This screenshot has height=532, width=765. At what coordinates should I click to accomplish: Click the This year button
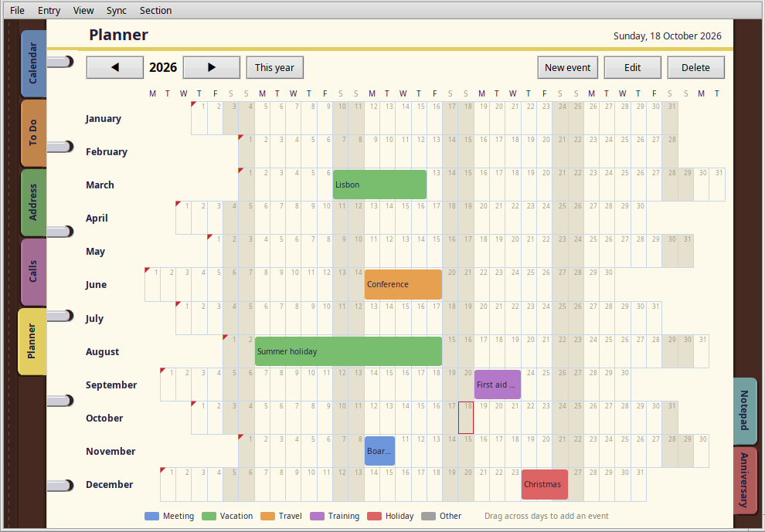pos(274,67)
